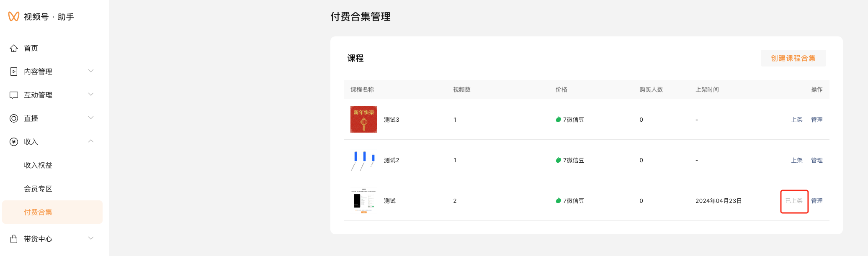Click the 互动管理 chat bubble icon
Screen dimensions: 868x256
click(x=14, y=95)
